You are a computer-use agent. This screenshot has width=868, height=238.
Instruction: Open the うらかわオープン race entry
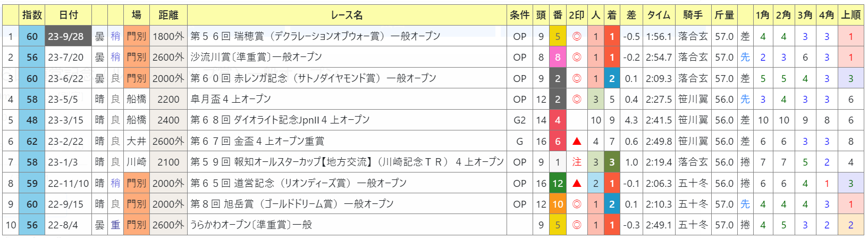click(x=251, y=225)
